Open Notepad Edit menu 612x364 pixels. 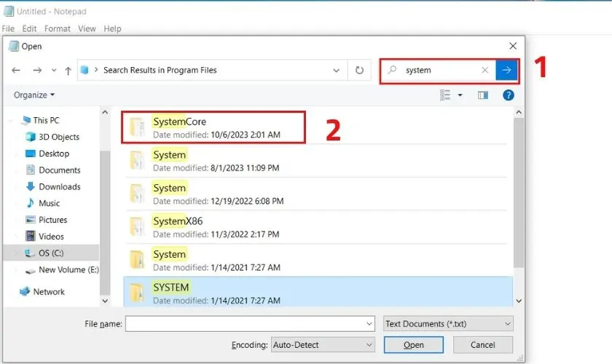[29, 28]
